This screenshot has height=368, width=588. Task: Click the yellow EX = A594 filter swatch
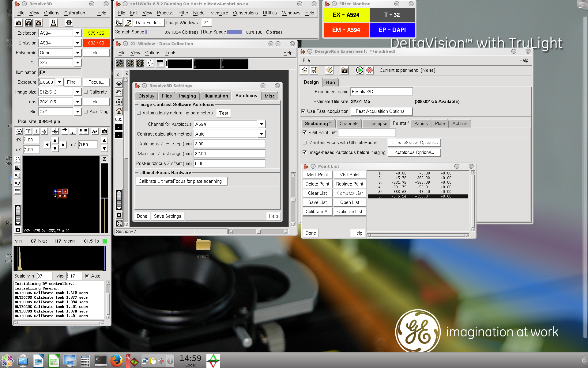pyautogui.click(x=346, y=15)
